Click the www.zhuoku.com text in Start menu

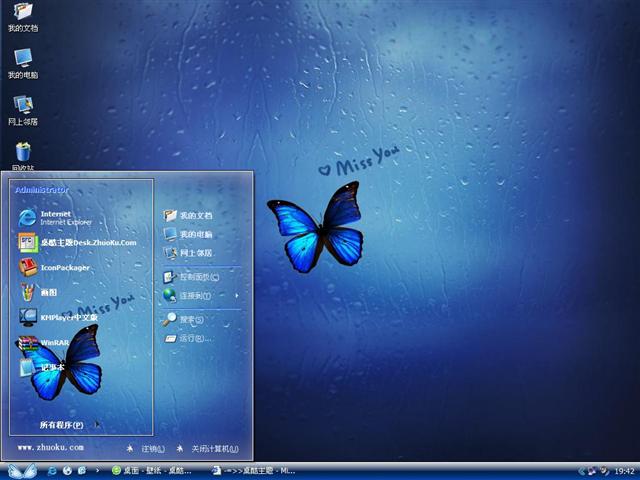coord(51,447)
